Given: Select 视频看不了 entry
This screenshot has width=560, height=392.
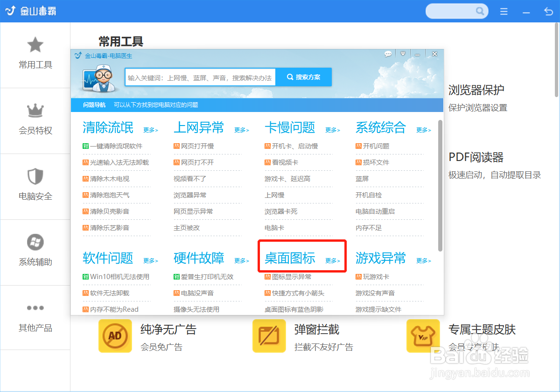Looking at the screenshot, I should click(190, 179).
